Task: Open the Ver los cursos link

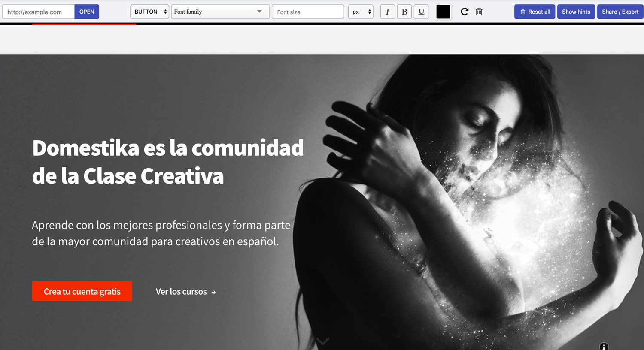Action: click(186, 292)
